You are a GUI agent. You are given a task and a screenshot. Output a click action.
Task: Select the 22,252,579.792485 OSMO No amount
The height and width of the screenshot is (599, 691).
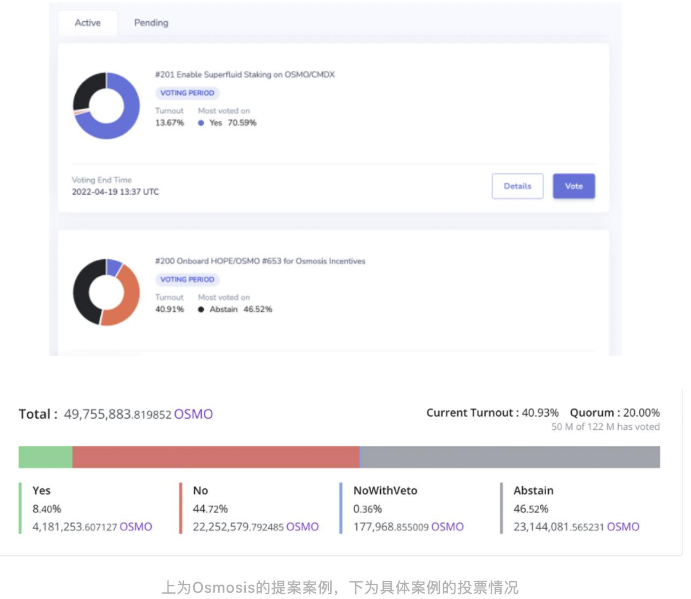[256, 527]
